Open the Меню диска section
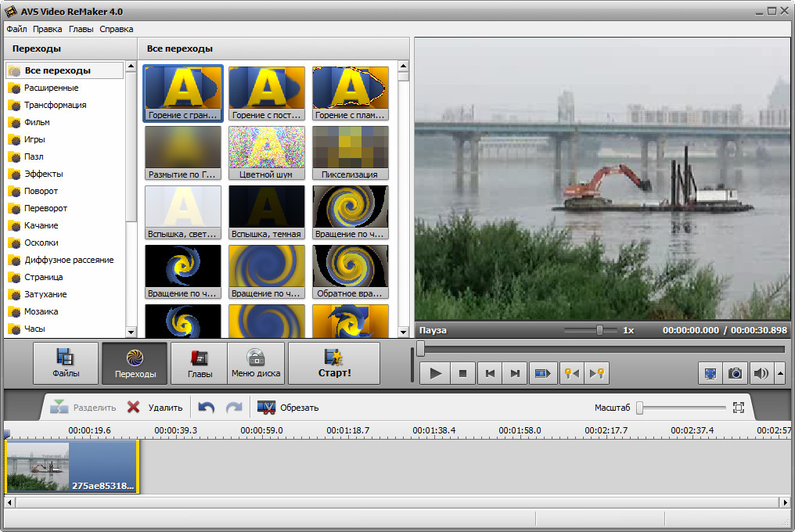This screenshot has height=532, width=795. coord(256,363)
